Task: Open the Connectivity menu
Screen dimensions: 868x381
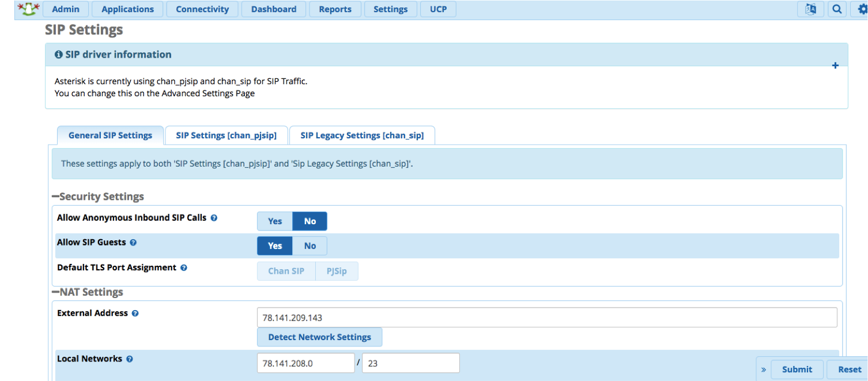Action: (x=202, y=9)
